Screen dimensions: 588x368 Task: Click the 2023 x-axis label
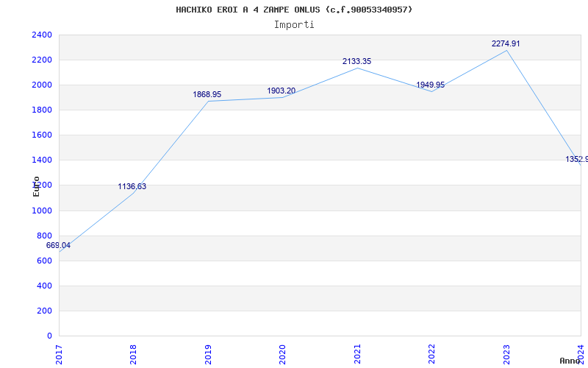tap(506, 355)
